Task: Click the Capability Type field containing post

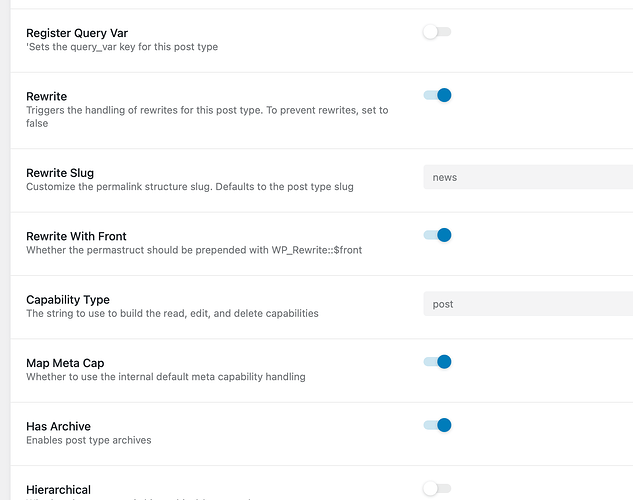Action: coord(528,304)
